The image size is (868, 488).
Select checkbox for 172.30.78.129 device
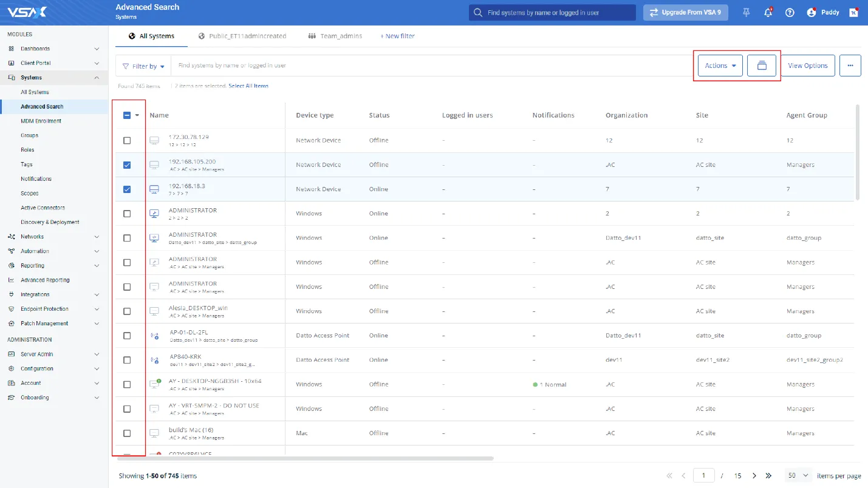tap(127, 140)
